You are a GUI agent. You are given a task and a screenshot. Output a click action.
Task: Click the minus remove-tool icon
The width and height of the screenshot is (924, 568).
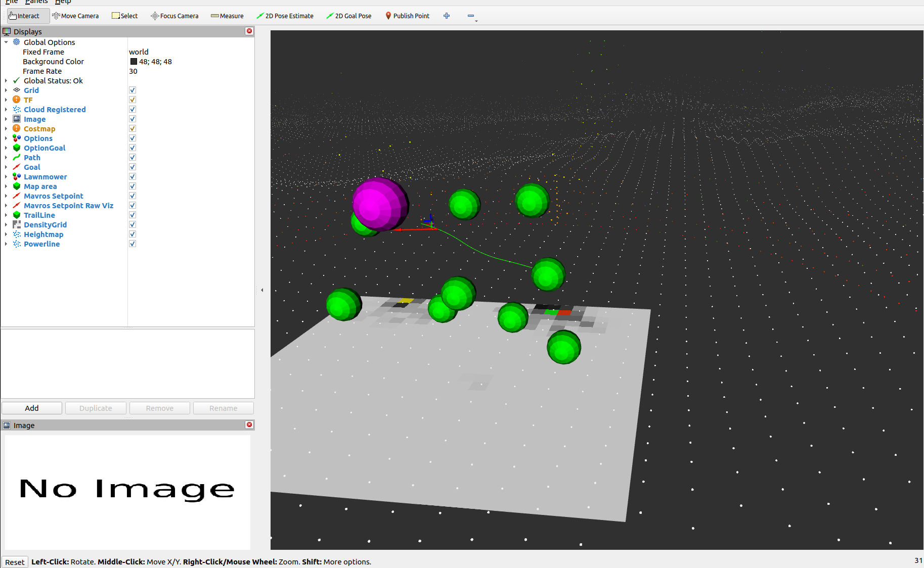pos(471,16)
